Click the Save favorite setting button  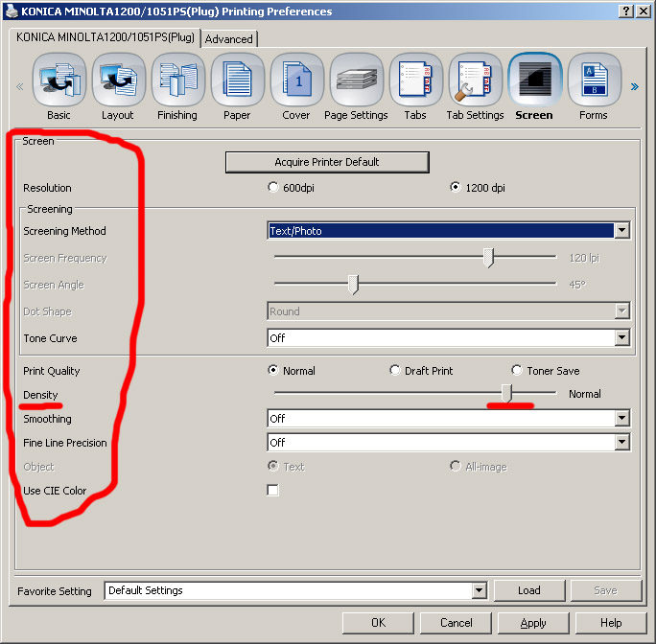click(x=606, y=590)
